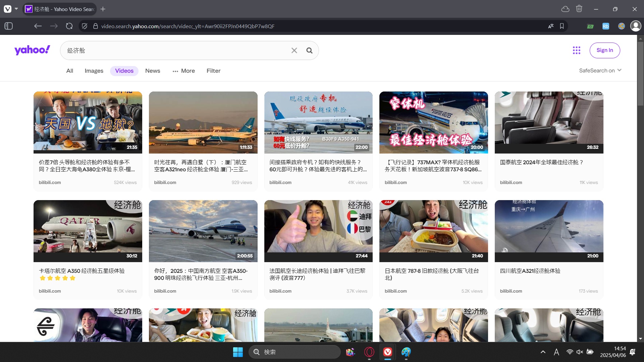644x362 pixels.
Task: Click the magnifier search icon
Action: click(x=309, y=50)
